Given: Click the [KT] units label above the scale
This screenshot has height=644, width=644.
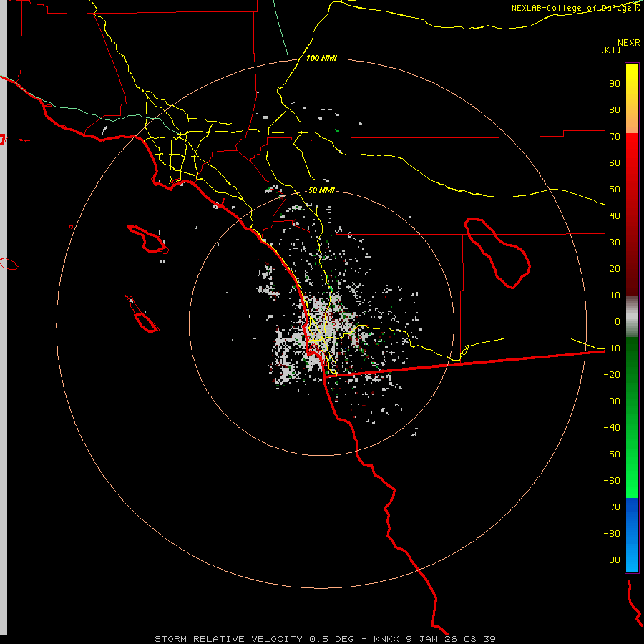Looking at the screenshot, I should (x=611, y=49).
